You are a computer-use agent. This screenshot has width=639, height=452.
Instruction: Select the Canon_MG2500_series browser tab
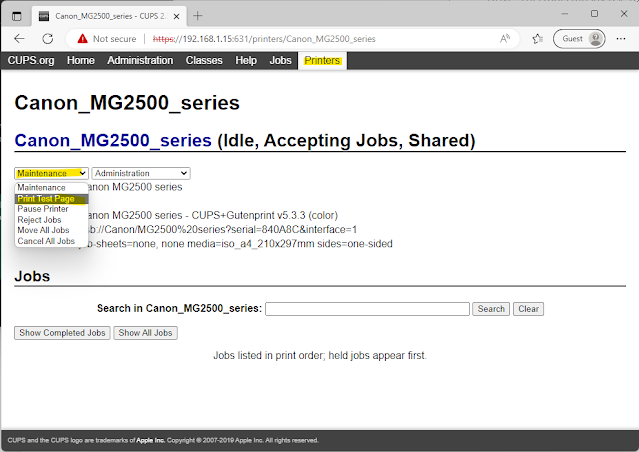pos(109,16)
